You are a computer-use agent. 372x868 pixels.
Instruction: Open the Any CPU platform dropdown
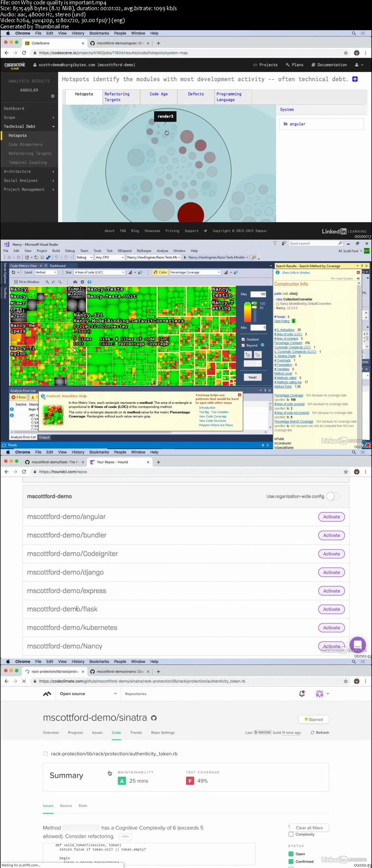click(110, 257)
